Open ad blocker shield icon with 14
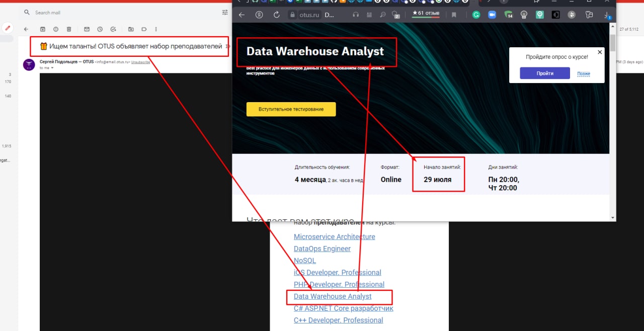The height and width of the screenshot is (331, 644). point(508,15)
